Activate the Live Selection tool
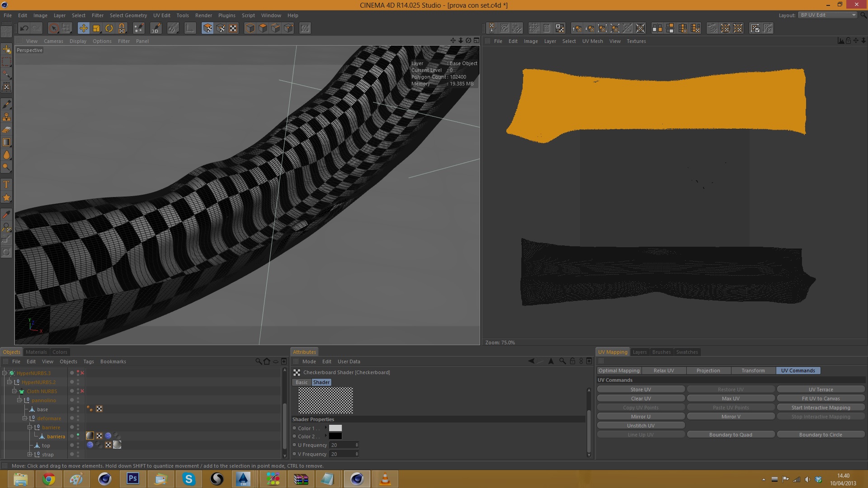The width and height of the screenshot is (868, 488). pyautogui.click(x=54, y=28)
